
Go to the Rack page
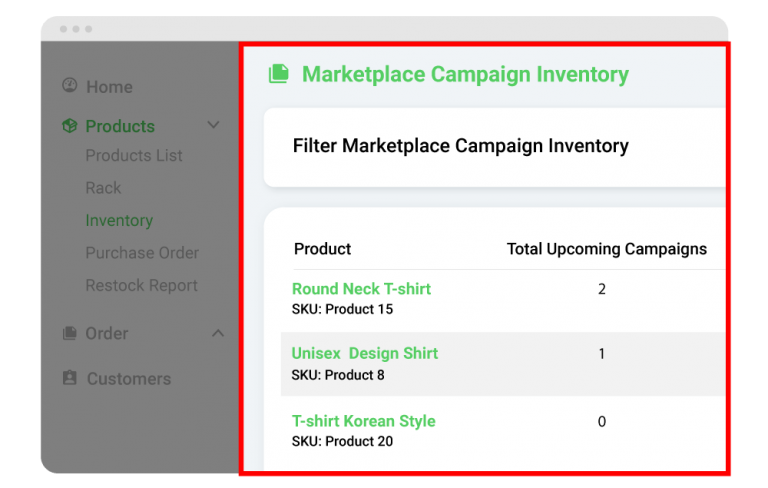[103, 188]
